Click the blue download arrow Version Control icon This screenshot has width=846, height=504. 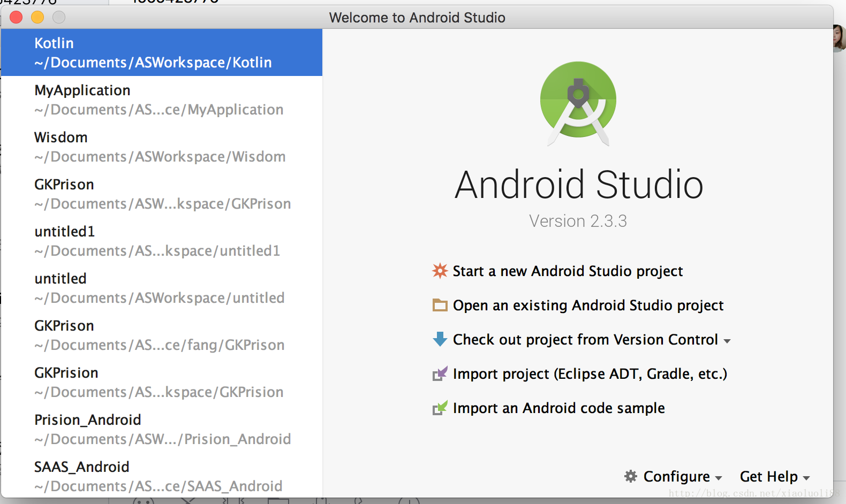(x=440, y=339)
